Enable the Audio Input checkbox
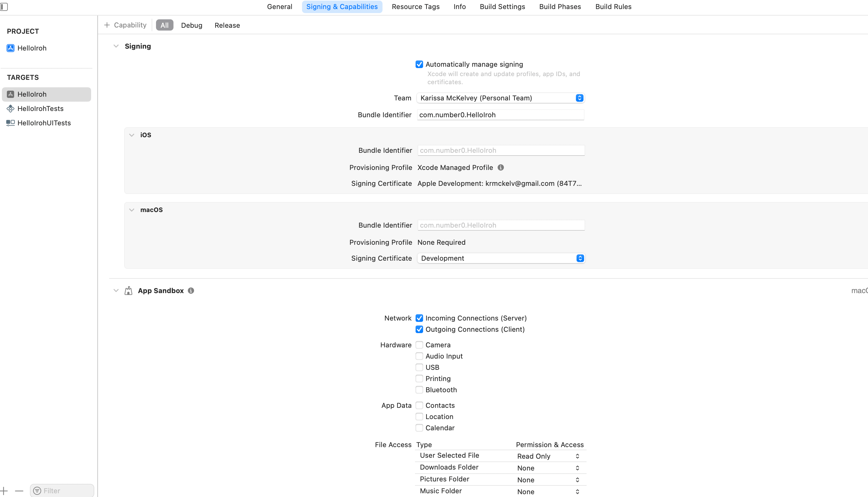This screenshot has height=497, width=868. [x=419, y=356]
